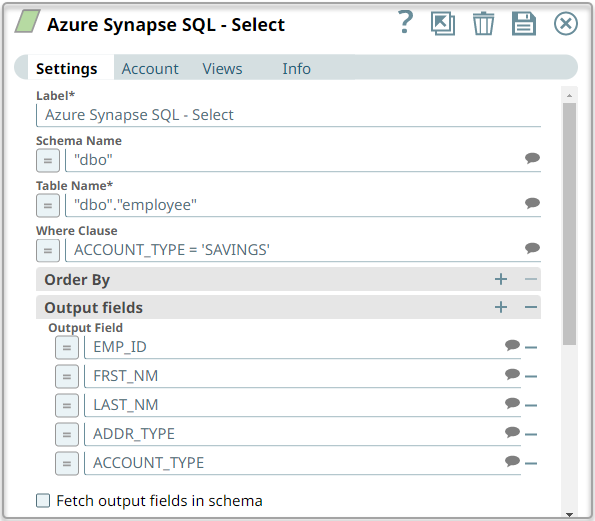This screenshot has width=595, height=521.
Task: Enable Fetch output fields in schema
Action: point(43,501)
